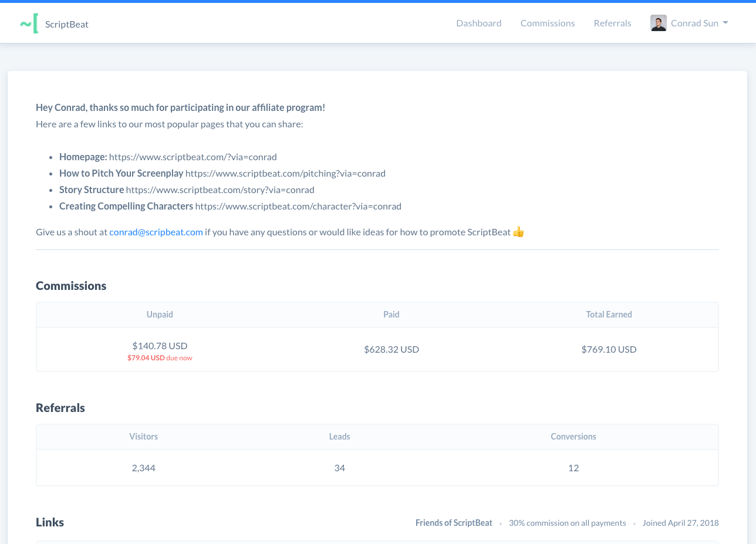Open the Dashboard nav item
Image resolution: width=756 pixels, height=544 pixels.
point(479,23)
